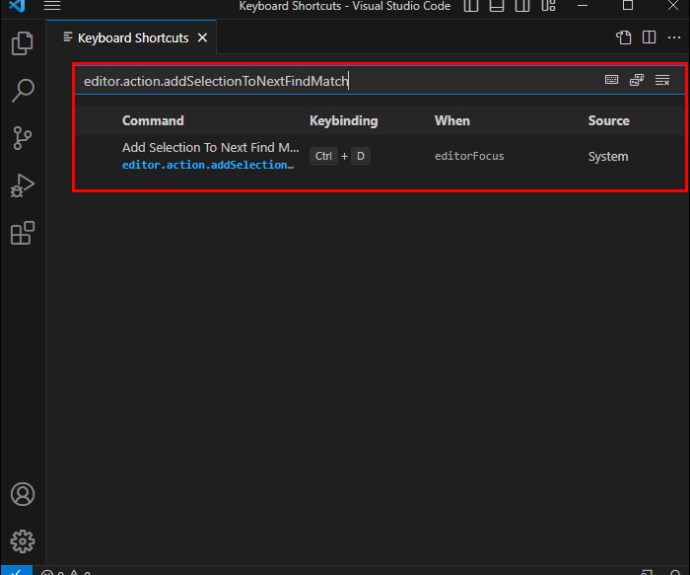Minimize the Visual Studio Code window
The image size is (690, 575).
[x=582, y=6]
